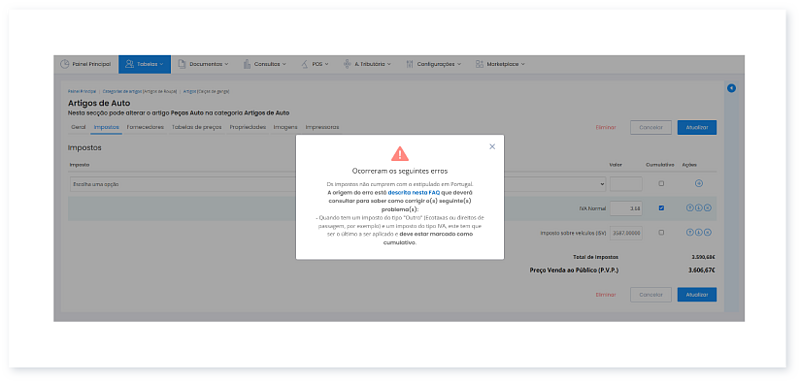This screenshot has width=800, height=381.
Task: Move IVA Normal down with the arrow icon
Action: click(x=699, y=208)
